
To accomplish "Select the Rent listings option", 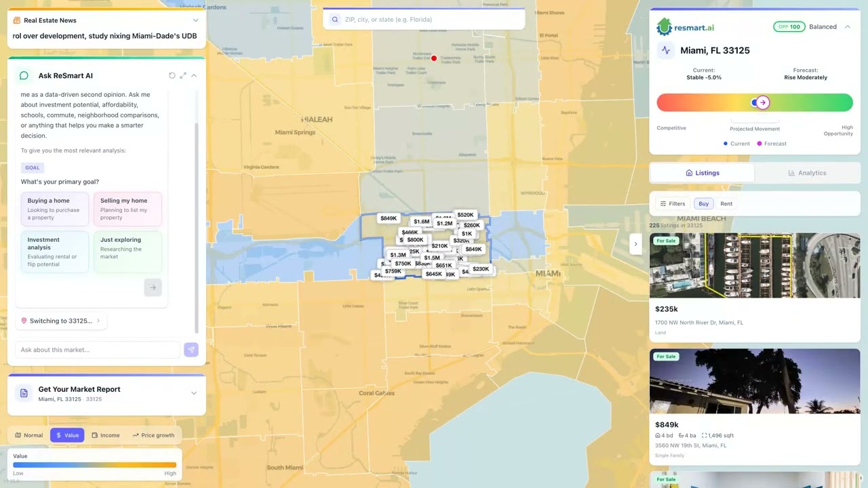I will 726,203.
